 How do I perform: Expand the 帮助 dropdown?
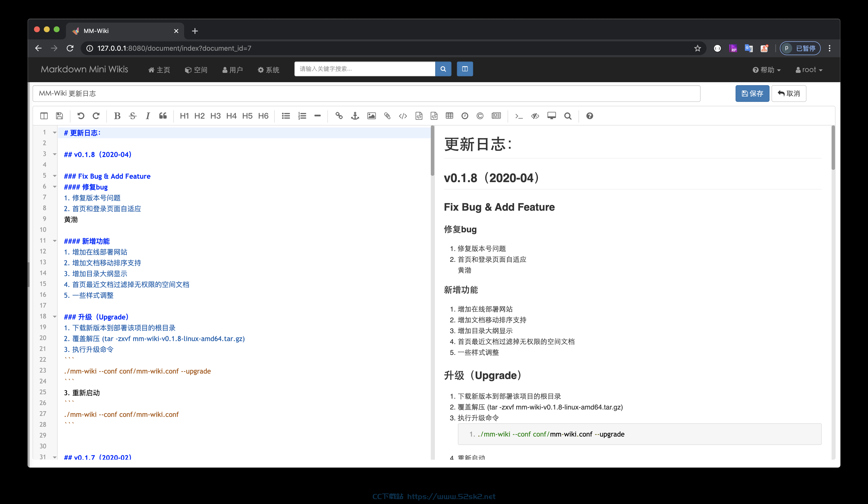click(x=766, y=70)
